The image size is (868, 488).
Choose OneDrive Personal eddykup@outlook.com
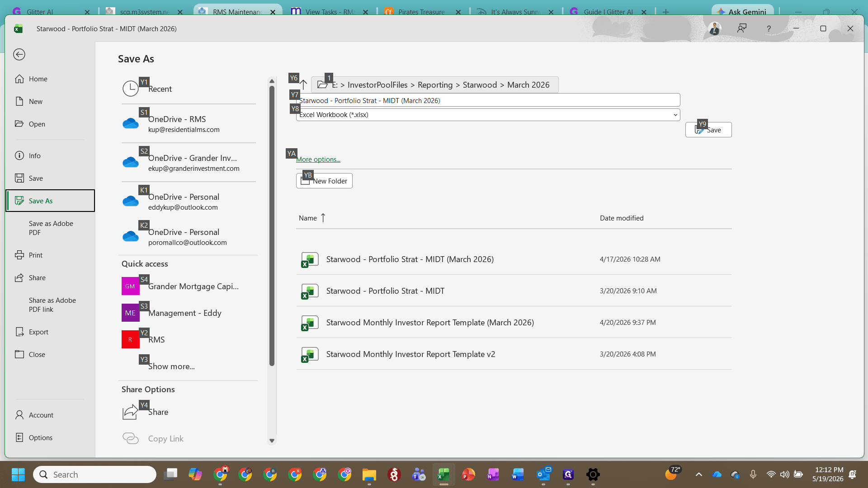pyautogui.click(x=189, y=202)
